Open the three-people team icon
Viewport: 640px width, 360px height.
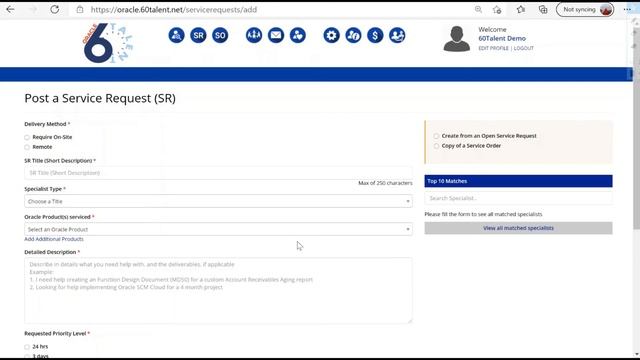coord(254,36)
